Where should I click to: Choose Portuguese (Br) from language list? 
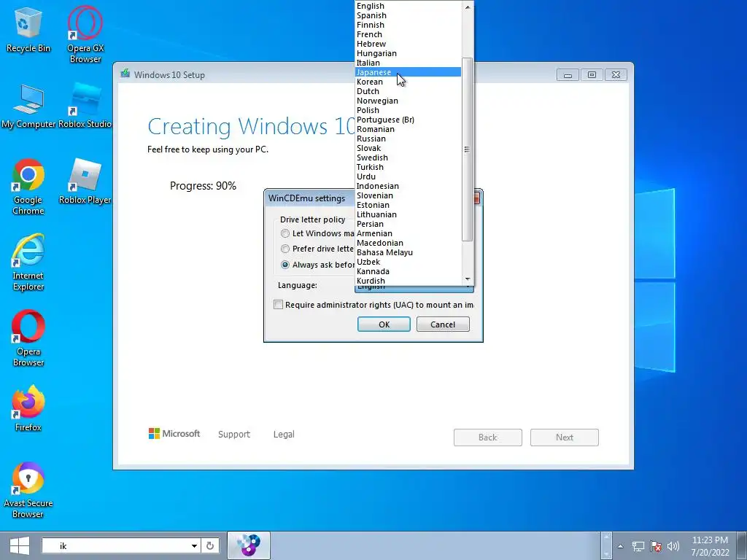[408, 120]
